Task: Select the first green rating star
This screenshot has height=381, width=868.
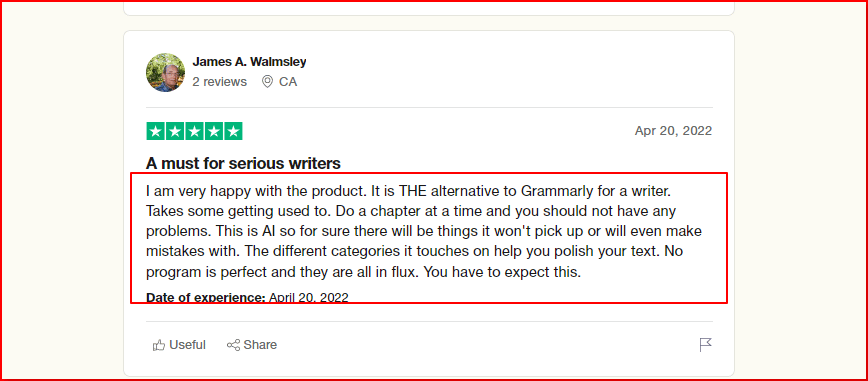Action: pos(156,131)
